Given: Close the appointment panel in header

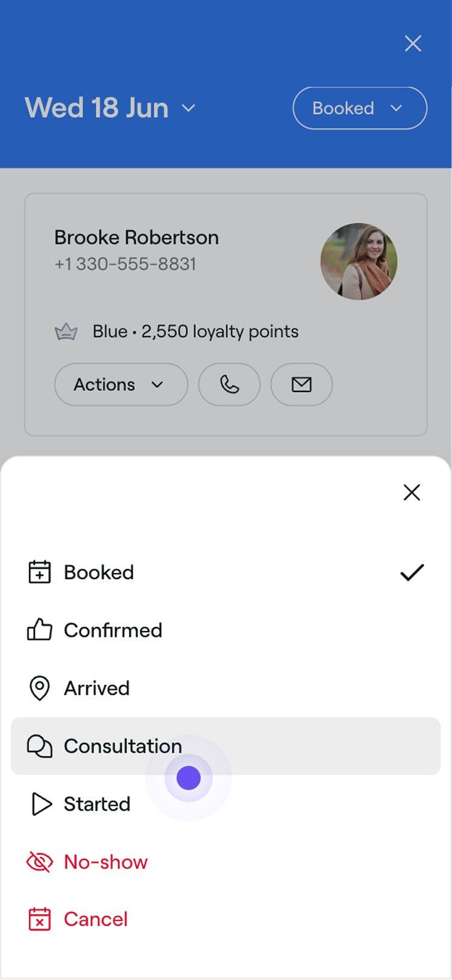Looking at the screenshot, I should (x=413, y=43).
